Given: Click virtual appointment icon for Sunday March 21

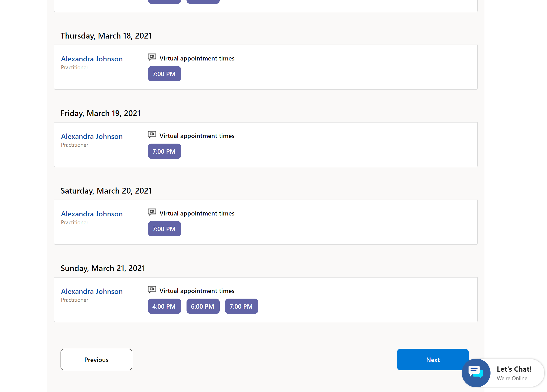Looking at the screenshot, I should [152, 290].
